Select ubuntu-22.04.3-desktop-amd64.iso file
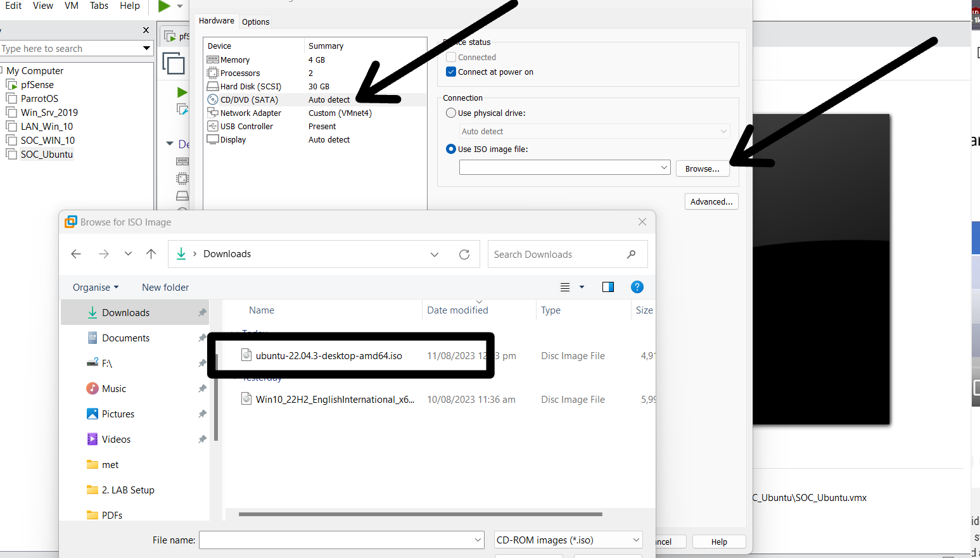Viewport: 980px width, 558px height. [x=329, y=355]
